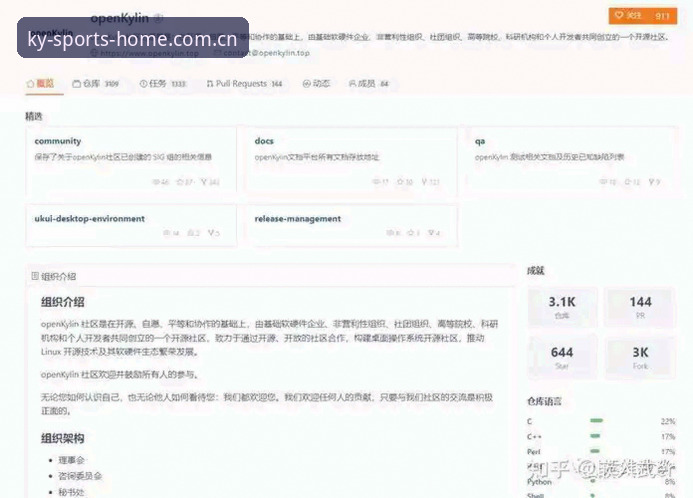Click the fork icon on community card
Viewport: 693px width, 498px height.
(x=203, y=182)
